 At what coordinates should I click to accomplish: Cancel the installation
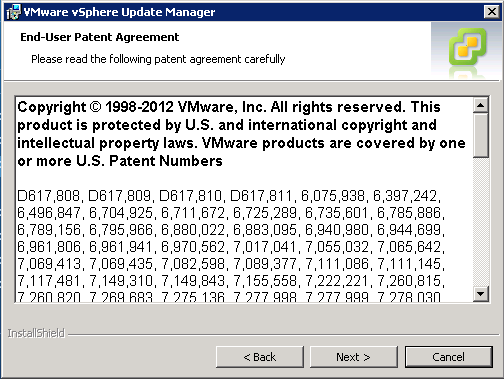click(x=449, y=357)
